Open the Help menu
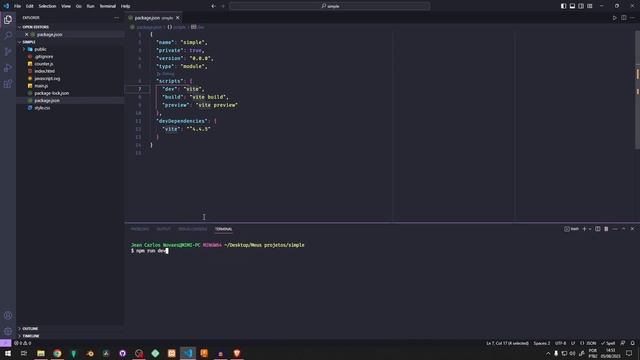The height and width of the screenshot is (360, 640). (x=125, y=6)
